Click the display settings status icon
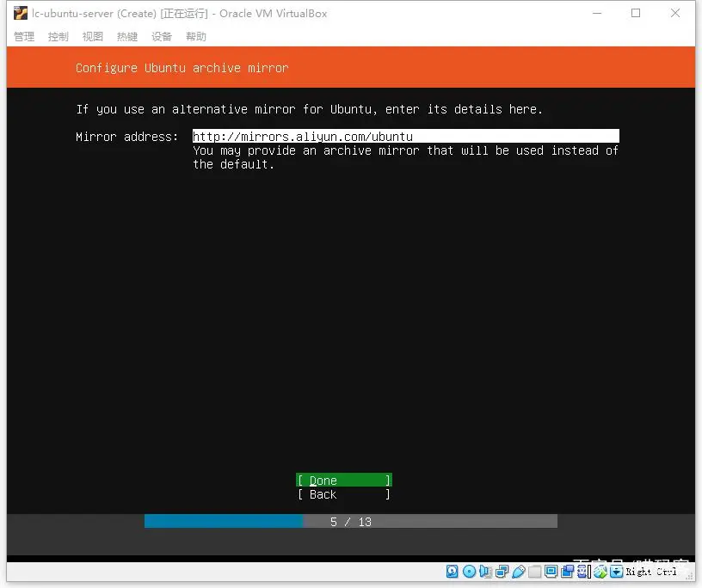The image size is (702, 588). tap(551, 572)
